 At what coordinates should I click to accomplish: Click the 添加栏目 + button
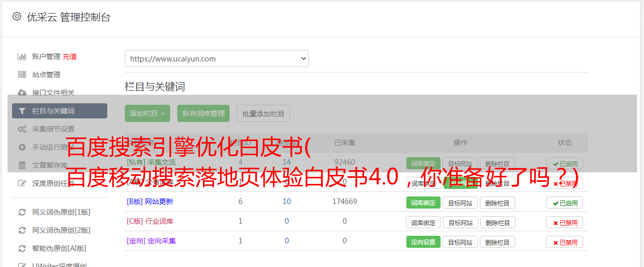pyautogui.click(x=148, y=113)
